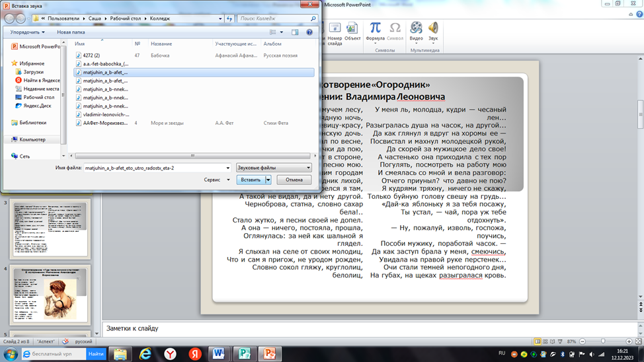
Task: Select file 4272 (2) in list
Action: 91,55
